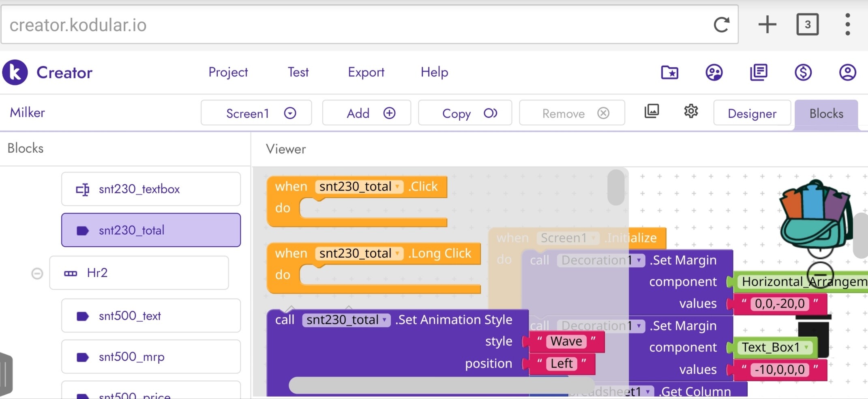868x399 pixels.
Task: Click the "0,0,-20,0" margin values text
Action: point(780,303)
